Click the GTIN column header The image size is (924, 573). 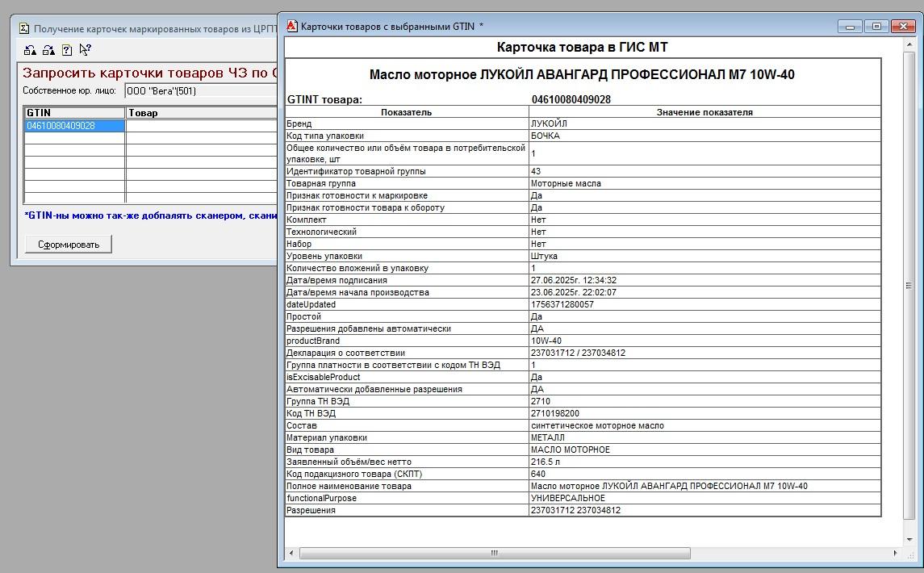(x=74, y=113)
